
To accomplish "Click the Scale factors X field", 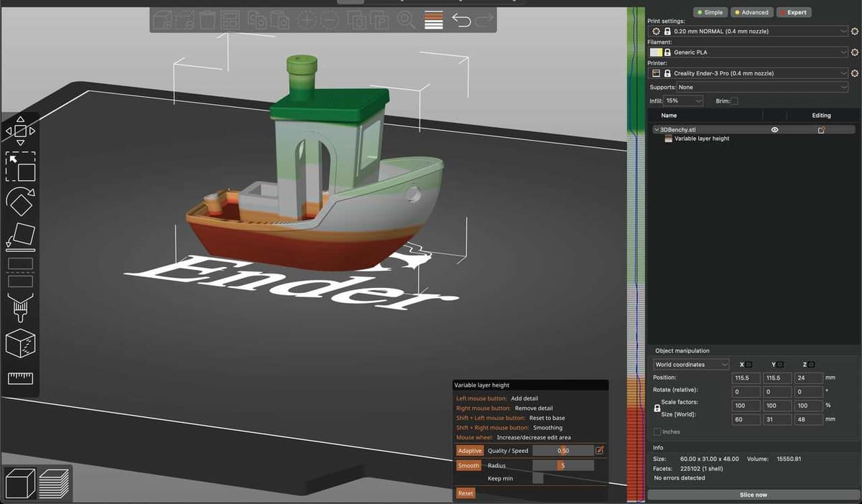I will click(746, 406).
